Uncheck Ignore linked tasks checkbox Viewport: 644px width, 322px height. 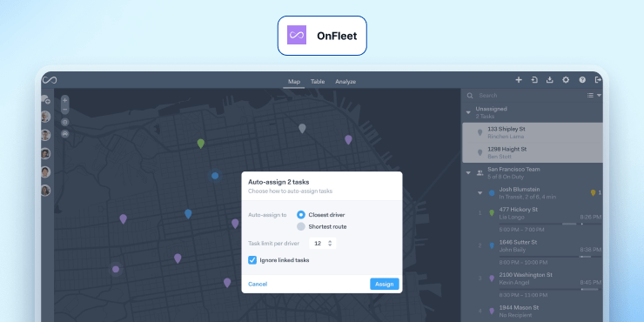[x=252, y=260]
